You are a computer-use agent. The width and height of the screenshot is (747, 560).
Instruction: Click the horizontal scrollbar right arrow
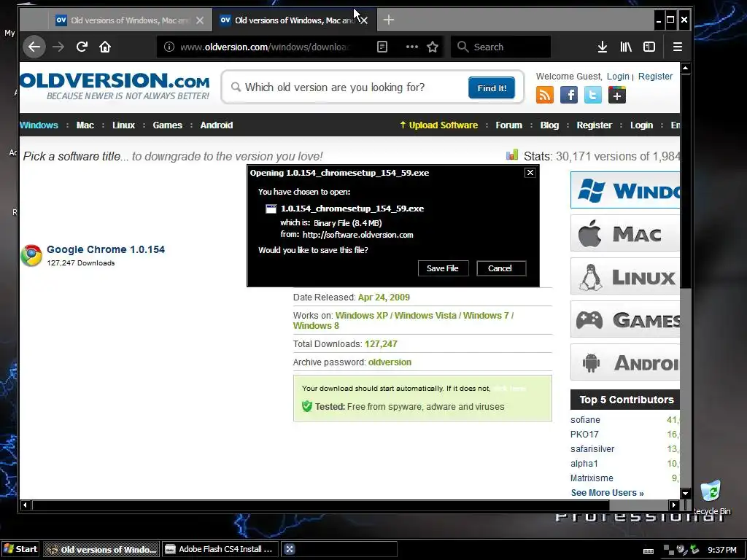point(673,505)
